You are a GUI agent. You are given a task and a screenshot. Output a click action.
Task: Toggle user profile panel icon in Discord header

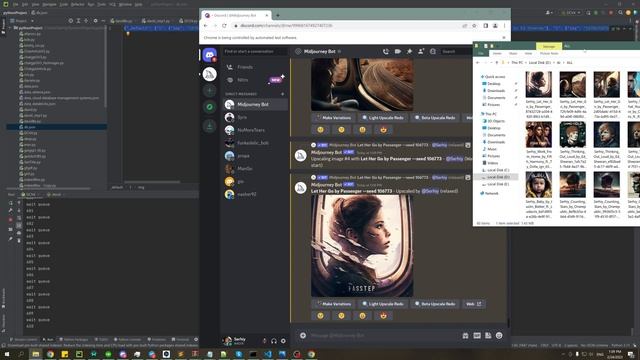click(433, 51)
